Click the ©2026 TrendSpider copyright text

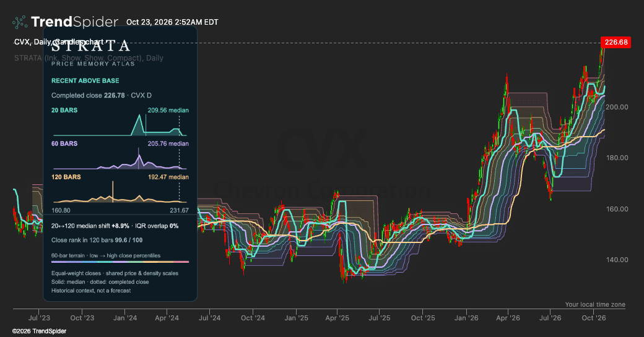(39, 331)
